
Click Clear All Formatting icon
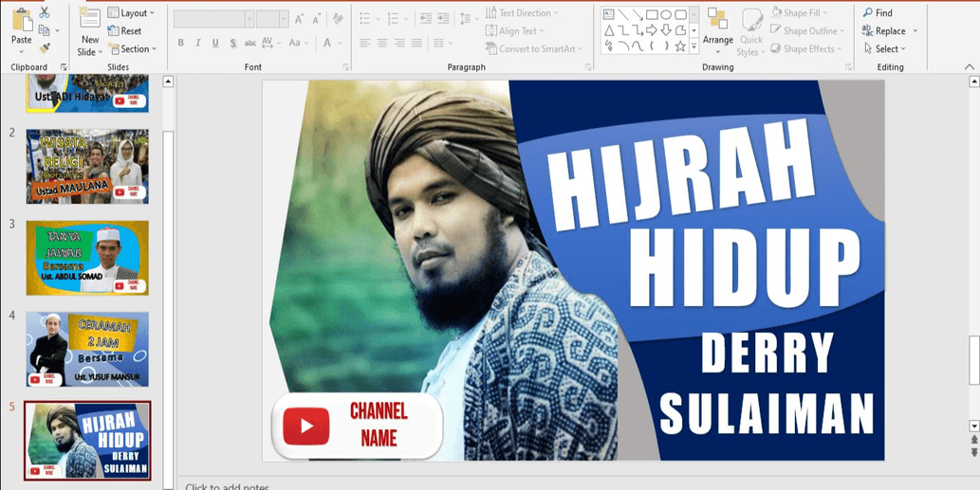click(x=338, y=19)
